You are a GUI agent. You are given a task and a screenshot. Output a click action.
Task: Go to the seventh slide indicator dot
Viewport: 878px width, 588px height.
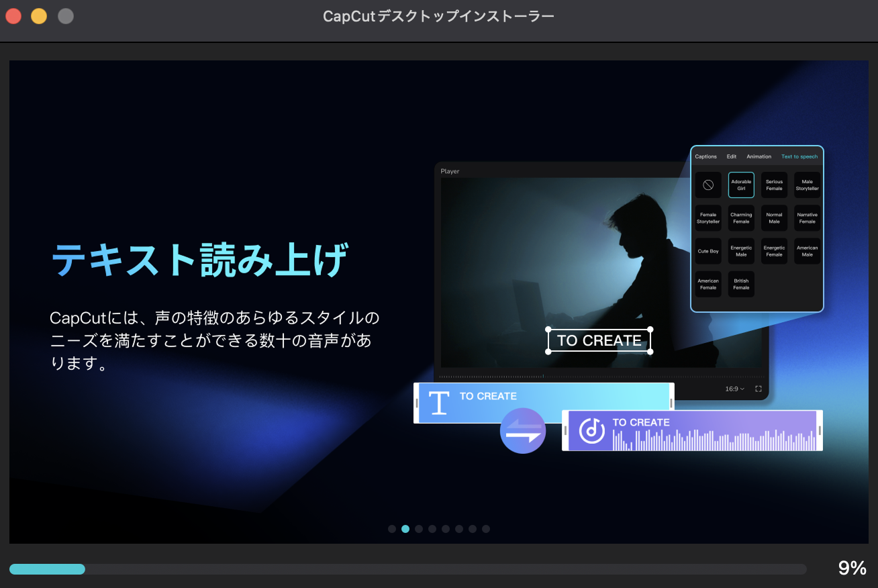coord(473,529)
